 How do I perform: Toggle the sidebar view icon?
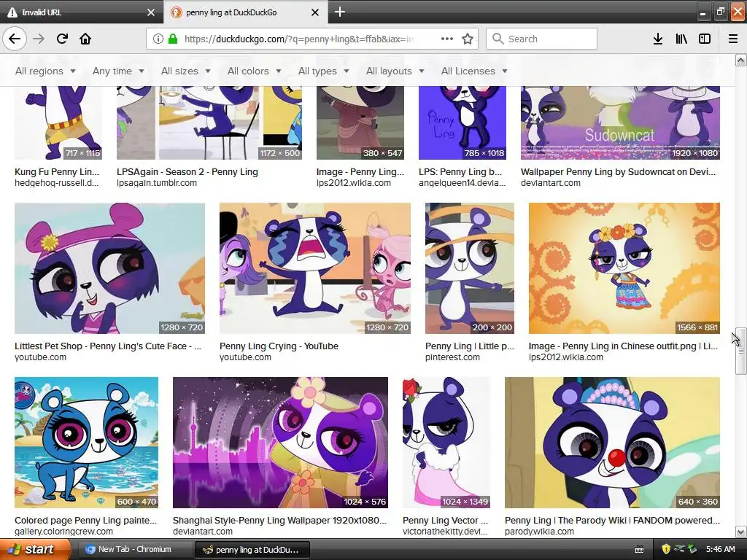[x=705, y=39]
